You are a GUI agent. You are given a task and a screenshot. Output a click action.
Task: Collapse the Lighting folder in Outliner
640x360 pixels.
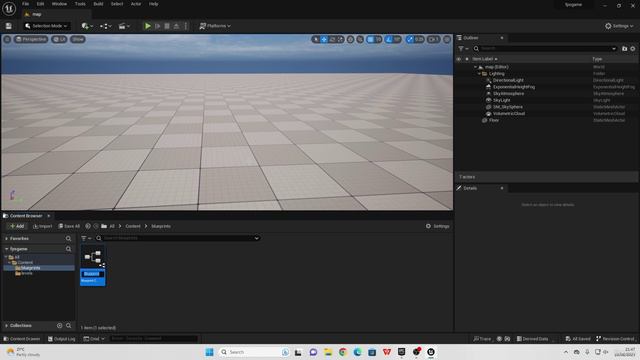[479, 73]
